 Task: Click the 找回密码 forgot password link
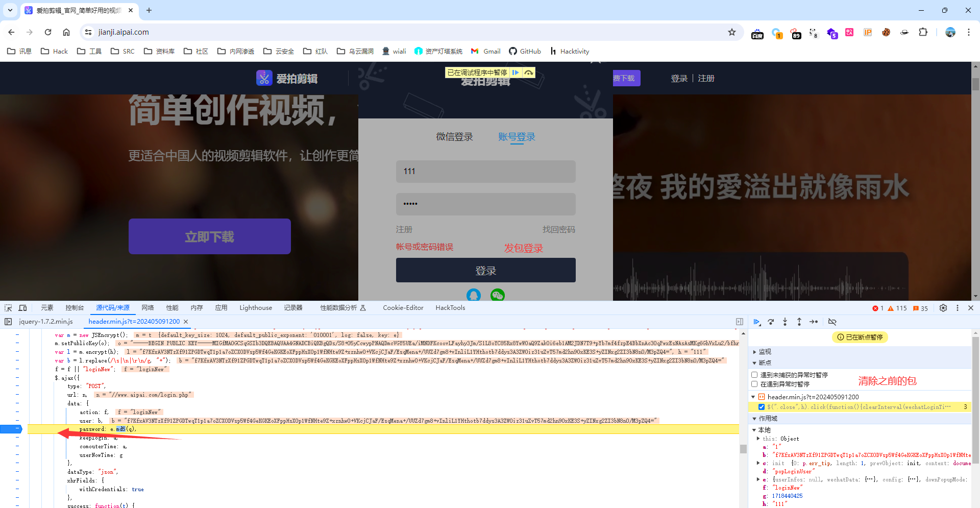558,230
